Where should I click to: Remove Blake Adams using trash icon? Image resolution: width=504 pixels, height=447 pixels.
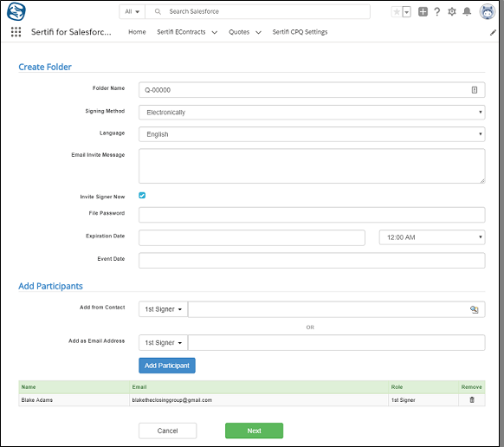[472, 399]
